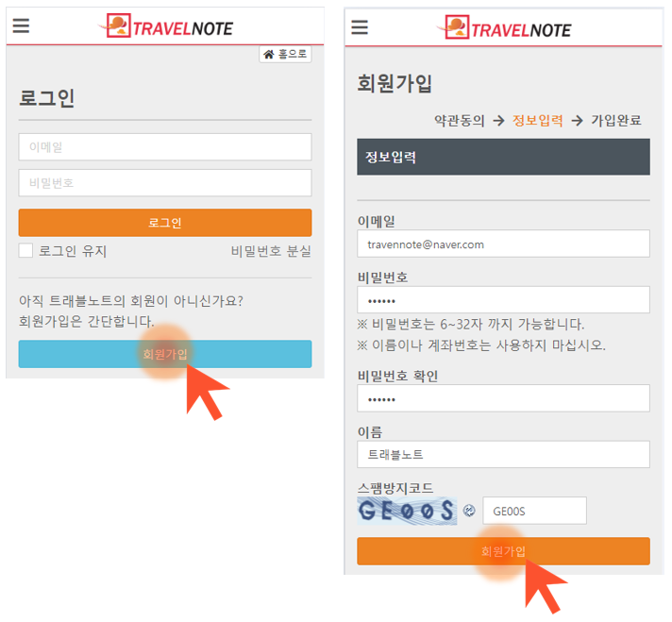Click the 로그인 유지 label text

[x=73, y=251]
